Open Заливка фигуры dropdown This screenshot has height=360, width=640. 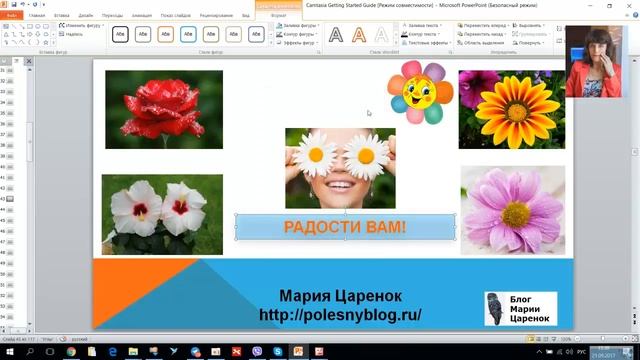(x=298, y=25)
